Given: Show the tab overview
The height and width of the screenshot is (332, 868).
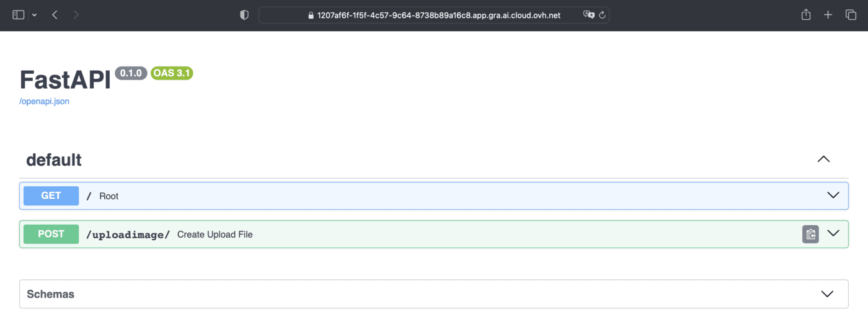Looking at the screenshot, I should (x=851, y=15).
